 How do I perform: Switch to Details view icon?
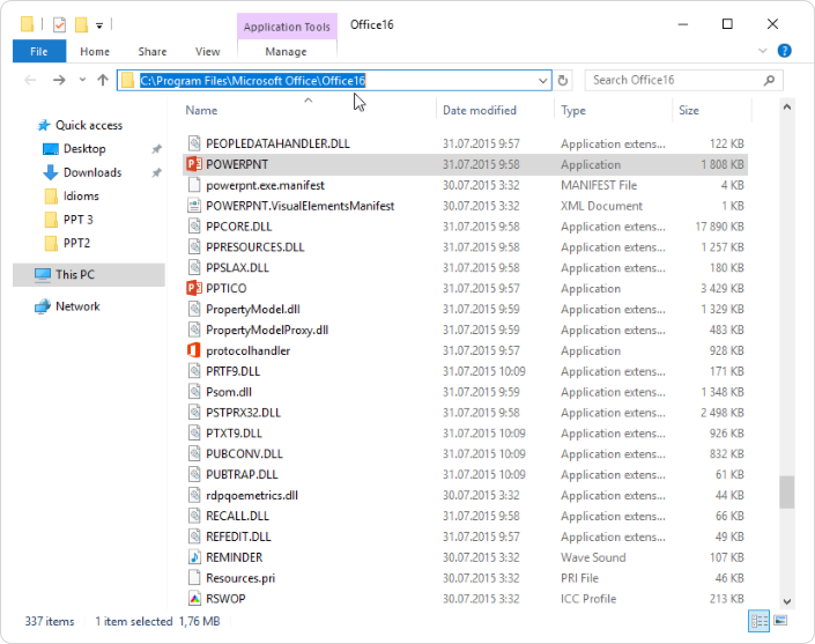pyautogui.click(x=759, y=621)
